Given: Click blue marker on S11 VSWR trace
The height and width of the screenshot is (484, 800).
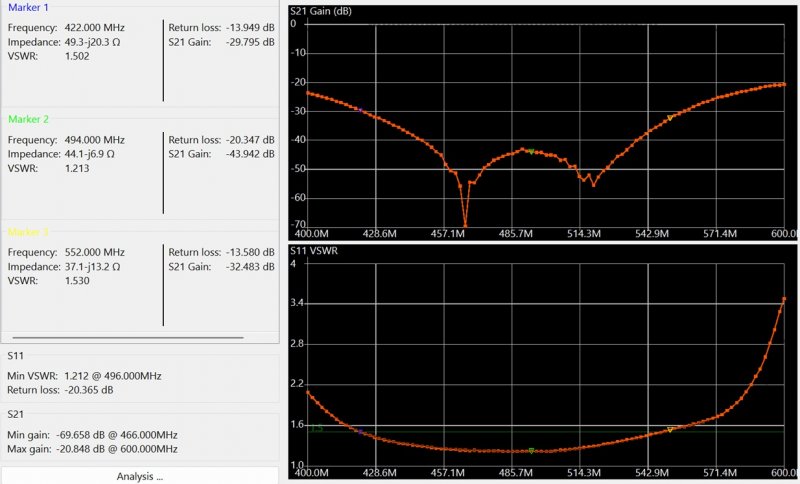Looking at the screenshot, I should pyautogui.click(x=359, y=432).
